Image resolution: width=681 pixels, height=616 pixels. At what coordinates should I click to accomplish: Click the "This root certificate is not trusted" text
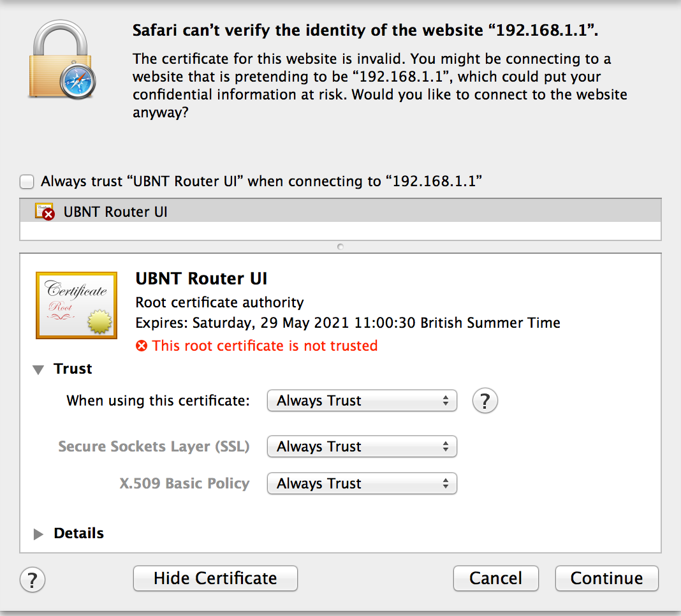click(x=265, y=346)
